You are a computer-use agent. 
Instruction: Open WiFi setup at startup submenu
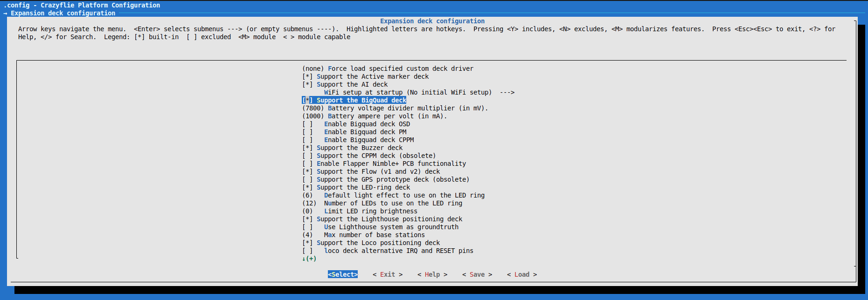pos(407,92)
